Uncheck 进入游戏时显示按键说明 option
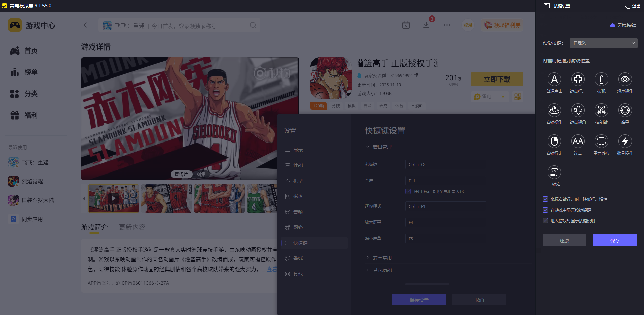 pos(545,221)
